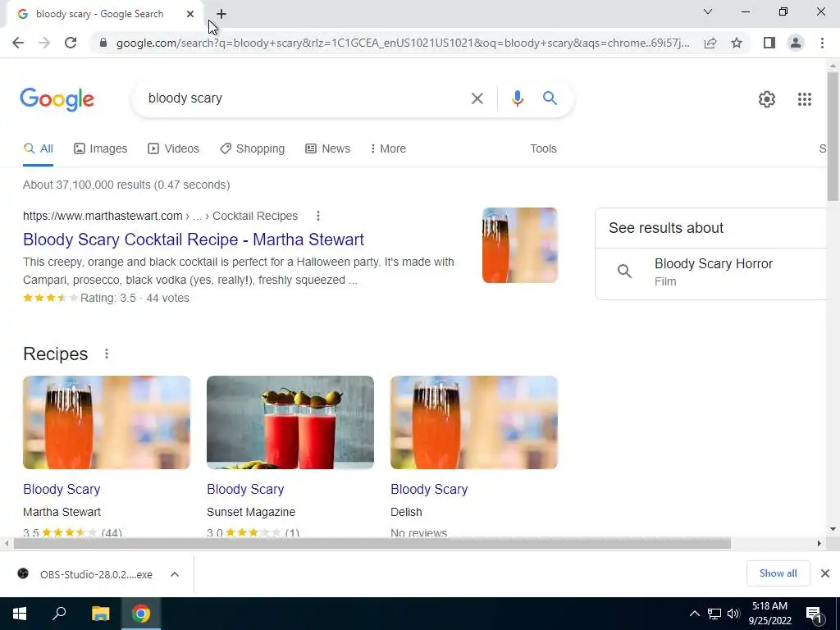This screenshot has width=840, height=630.
Task: Show hidden system tray icons
Action: pos(694,614)
